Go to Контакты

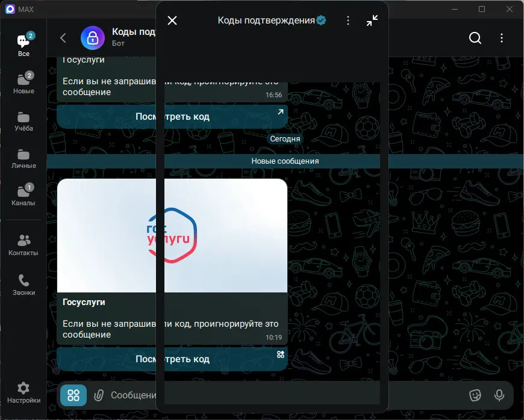click(23, 245)
